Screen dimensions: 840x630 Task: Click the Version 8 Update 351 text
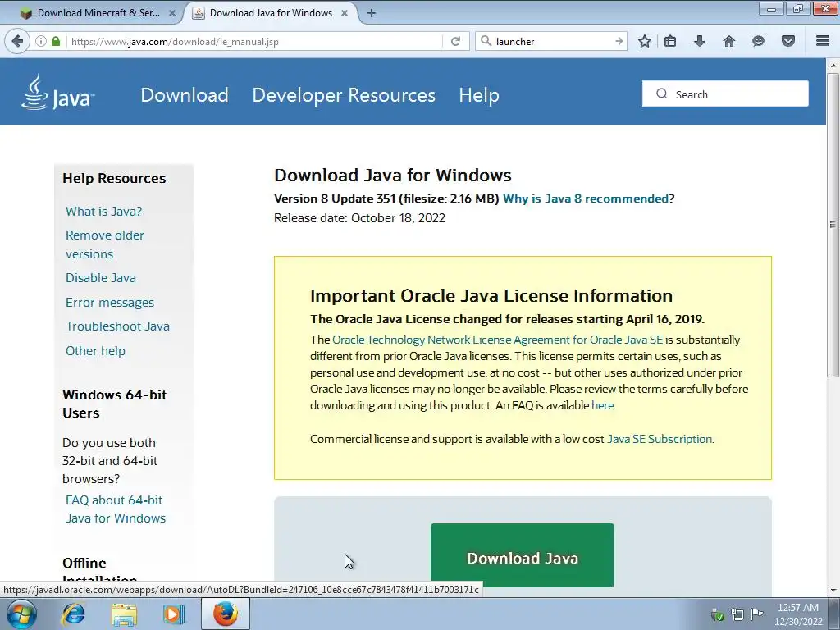[335, 199]
